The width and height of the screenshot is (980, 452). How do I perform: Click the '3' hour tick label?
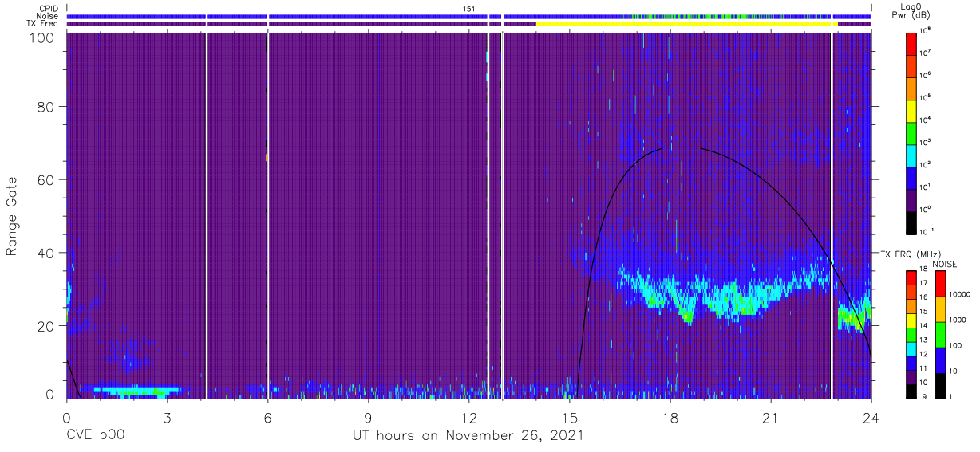167,417
